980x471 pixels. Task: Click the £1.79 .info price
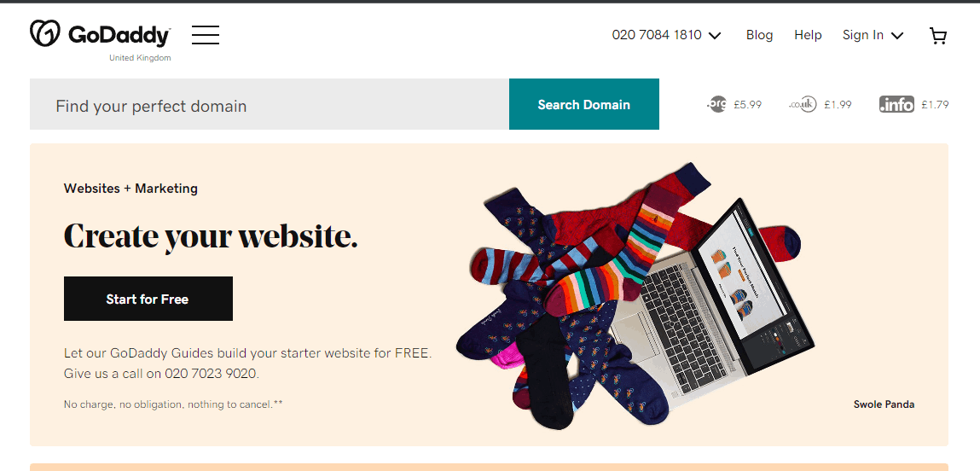[935, 104]
